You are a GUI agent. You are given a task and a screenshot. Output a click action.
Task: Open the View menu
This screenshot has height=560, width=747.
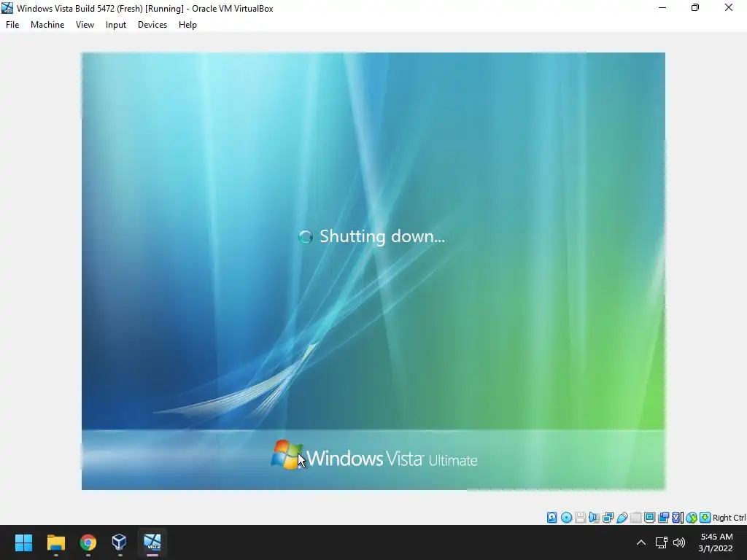point(85,25)
